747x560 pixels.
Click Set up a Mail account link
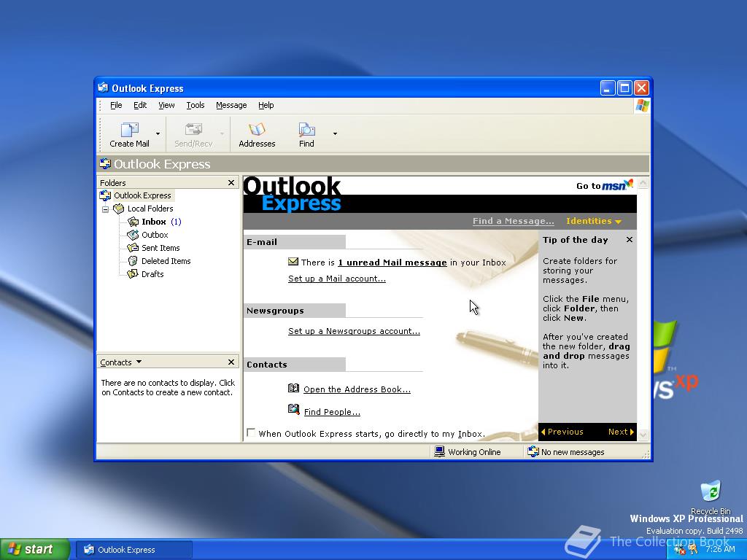[337, 279]
